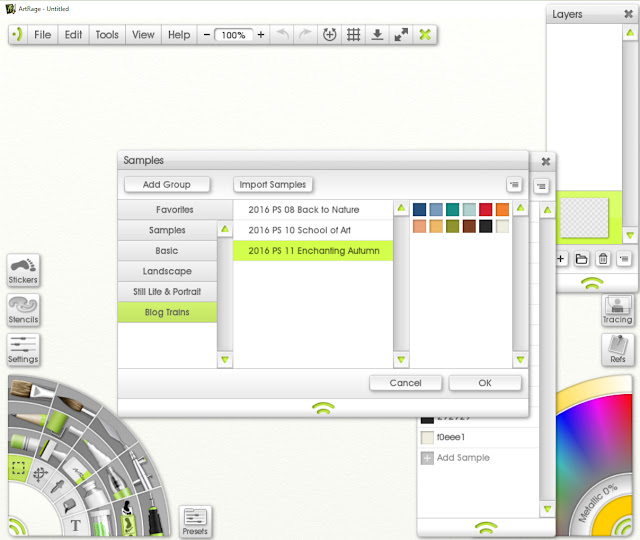The width and height of the screenshot is (640, 540).
Task: Click the Add Group button
Action: (x=167, y=184)
